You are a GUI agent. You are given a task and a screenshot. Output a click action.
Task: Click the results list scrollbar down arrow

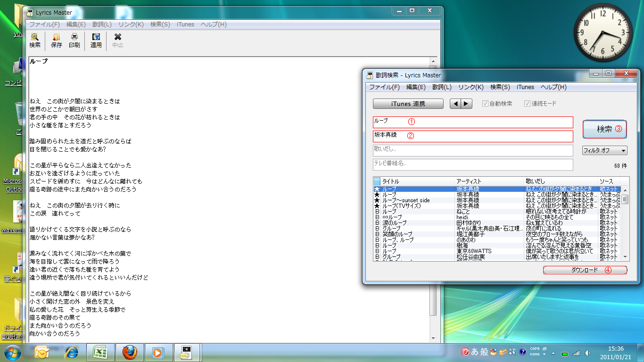(625, 257)
